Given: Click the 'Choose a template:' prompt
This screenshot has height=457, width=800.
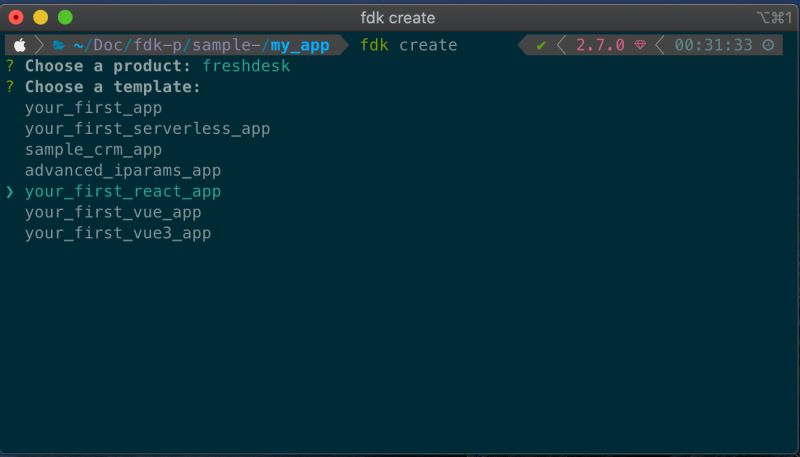Looking at the screenshot, I should [113, 87].
